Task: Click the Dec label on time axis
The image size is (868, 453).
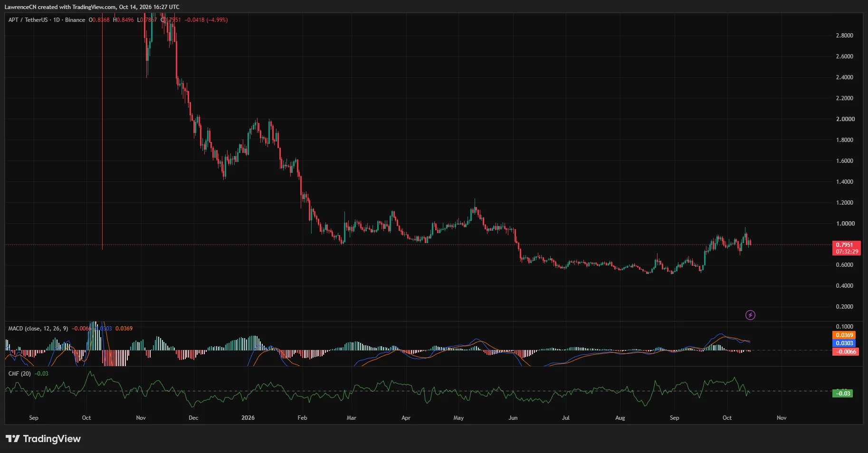Action: 193,418
